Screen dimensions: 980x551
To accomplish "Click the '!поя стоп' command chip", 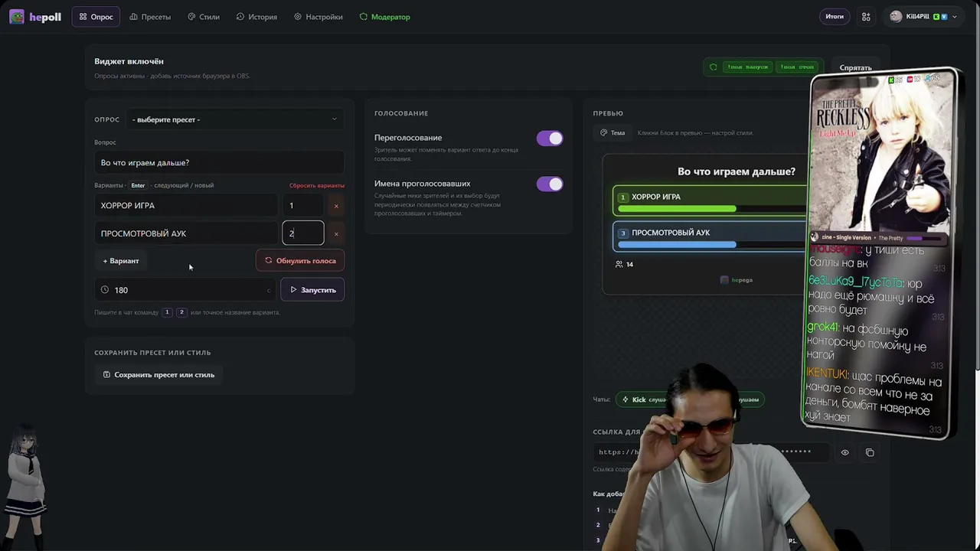I will [x=797, y=67].
